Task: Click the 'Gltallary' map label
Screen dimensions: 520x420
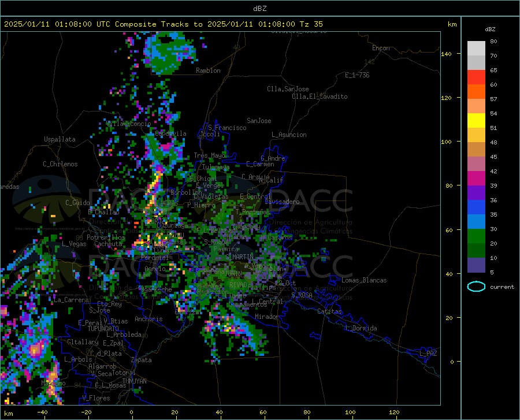Action: click(x=83, y=342)
